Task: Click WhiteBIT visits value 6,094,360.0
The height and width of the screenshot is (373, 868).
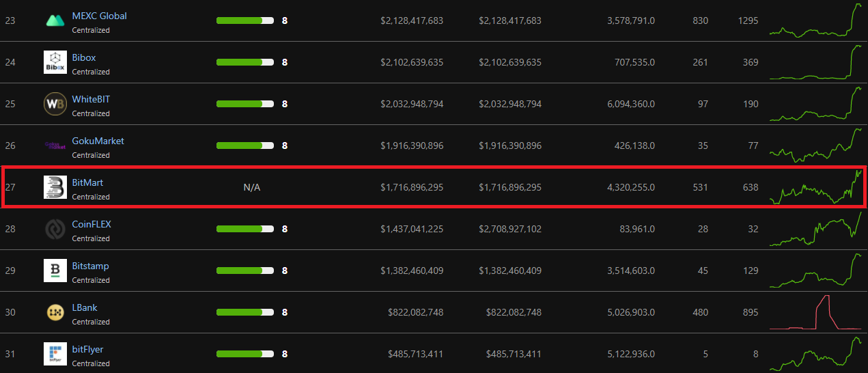Action: (x=631, y=104)
